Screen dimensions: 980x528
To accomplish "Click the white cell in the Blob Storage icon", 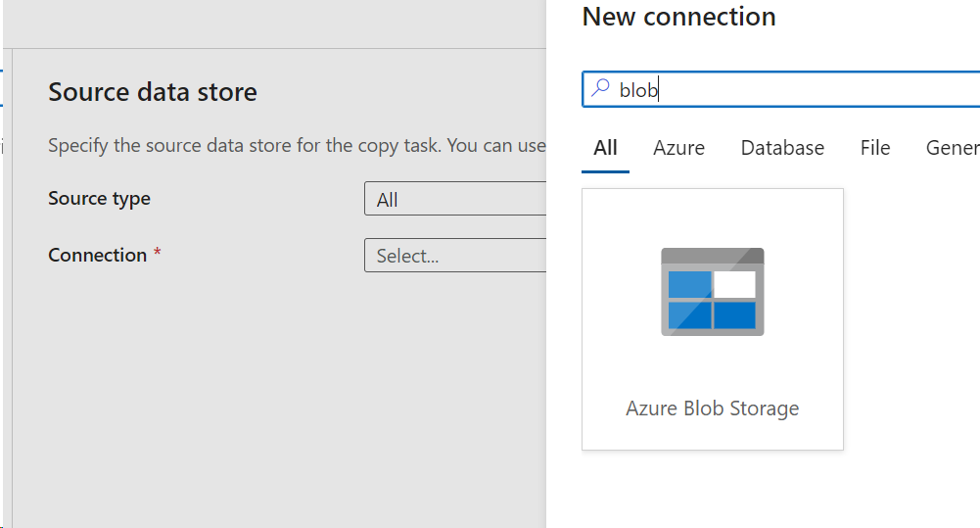I will 734,284.
